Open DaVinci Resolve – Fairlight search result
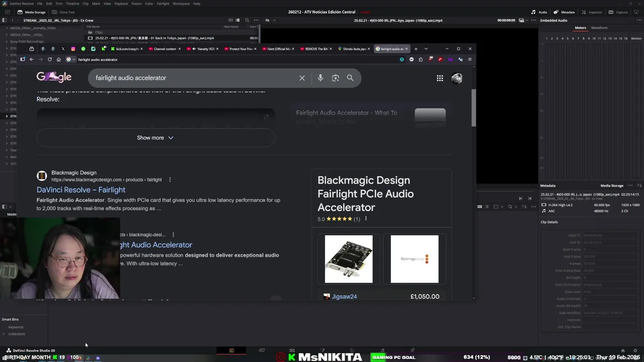 [x=81, y=190]
